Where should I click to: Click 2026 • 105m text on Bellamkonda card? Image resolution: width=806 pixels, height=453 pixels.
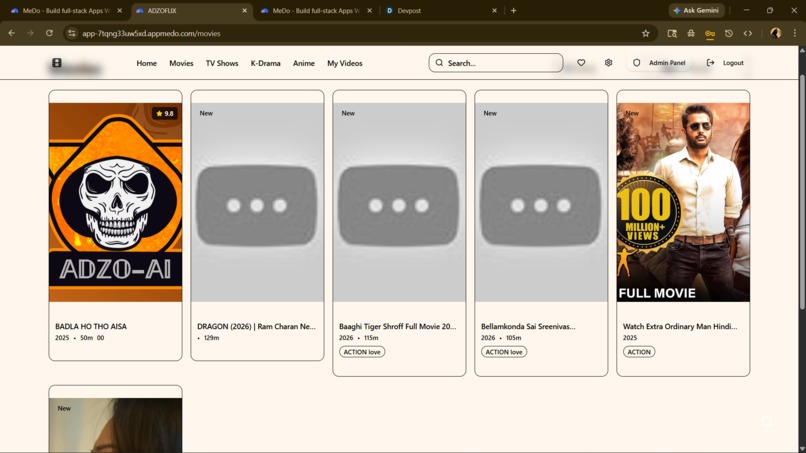(x=501, y=338)
